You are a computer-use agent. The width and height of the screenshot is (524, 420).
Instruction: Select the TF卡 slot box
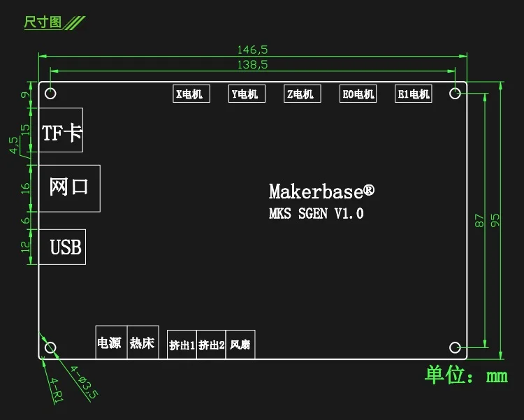click(x=61, y=130)
